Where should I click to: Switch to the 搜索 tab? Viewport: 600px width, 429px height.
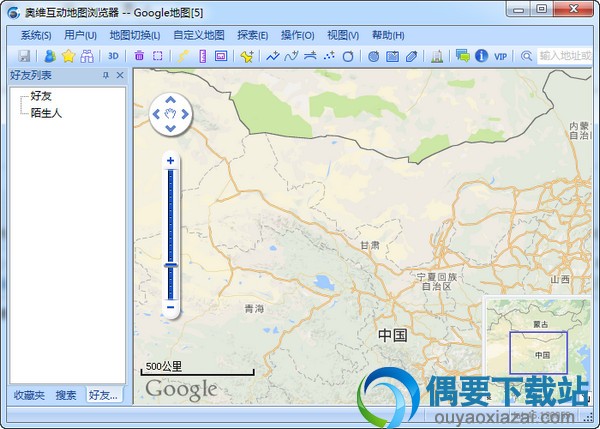pyautogui.click(x=66, y=395)
